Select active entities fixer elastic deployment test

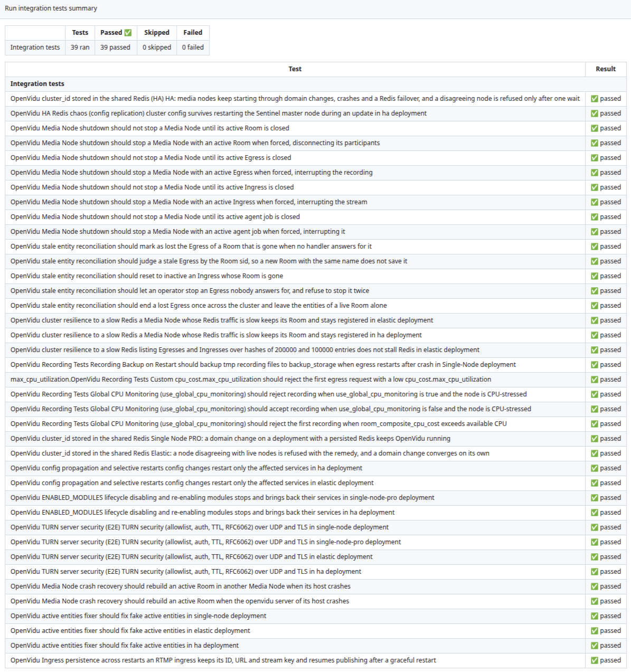coord(130,631)
